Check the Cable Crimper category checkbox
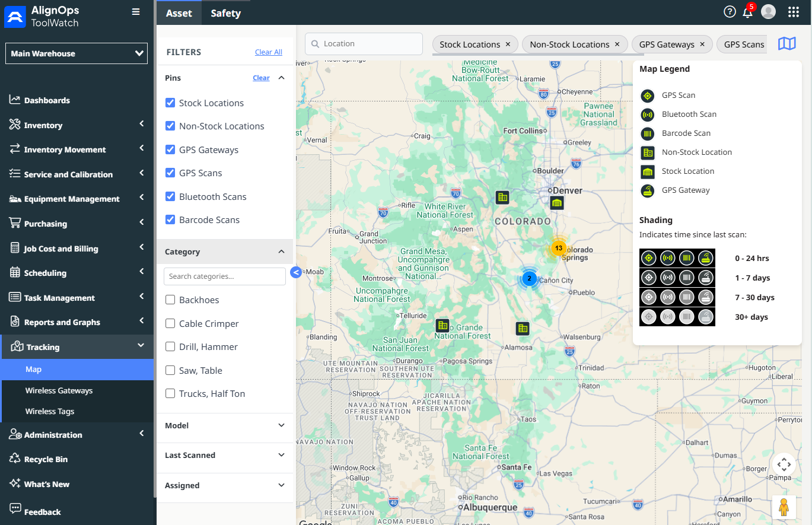The width and height of the screenshot is (812, 525). (170, 323)
